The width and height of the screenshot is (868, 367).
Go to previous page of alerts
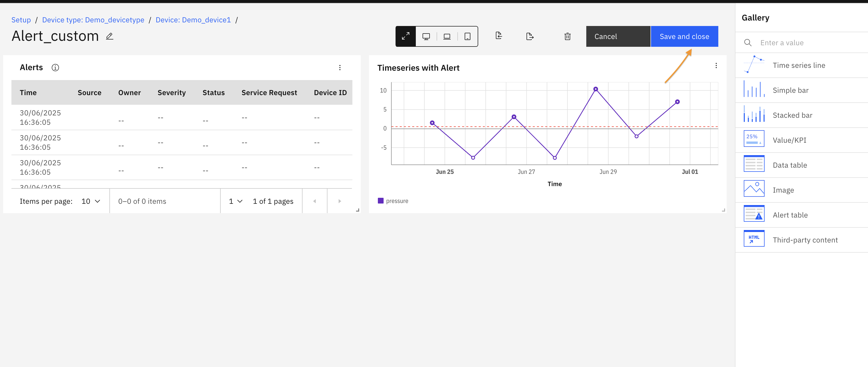[315, 201]
